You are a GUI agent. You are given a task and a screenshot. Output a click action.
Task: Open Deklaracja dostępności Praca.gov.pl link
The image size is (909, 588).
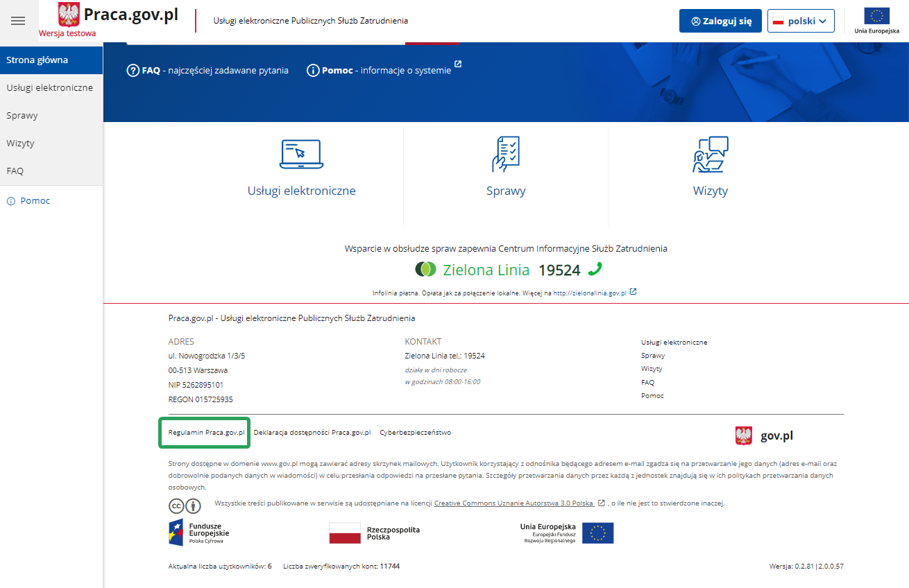(312, 432)
